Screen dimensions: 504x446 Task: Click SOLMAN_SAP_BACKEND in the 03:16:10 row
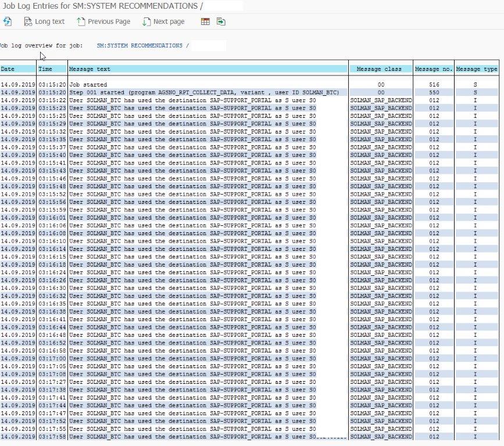tap(381, 241)
